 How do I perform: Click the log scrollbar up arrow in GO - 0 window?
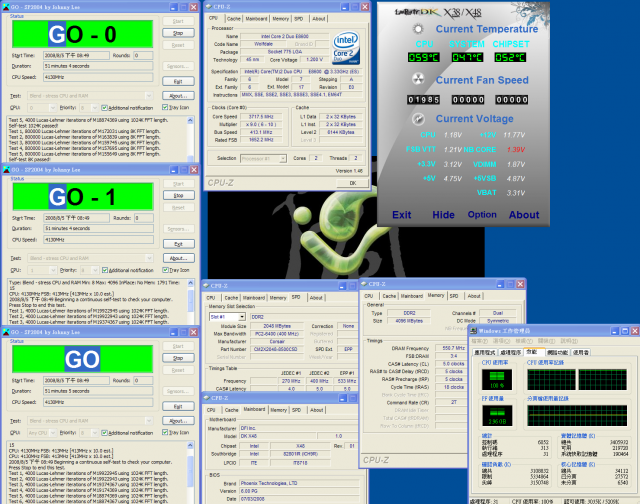pyautogui.click(x=190, y=120)
